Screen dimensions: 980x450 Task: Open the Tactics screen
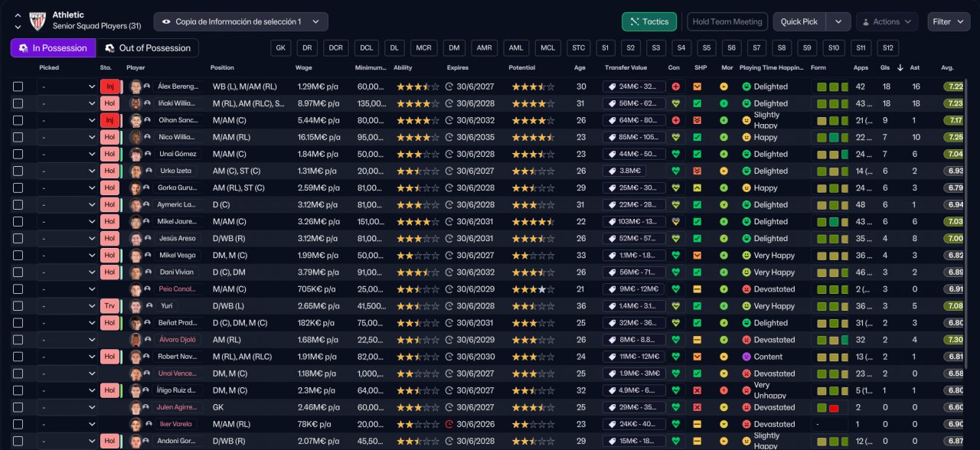[648, 21]
